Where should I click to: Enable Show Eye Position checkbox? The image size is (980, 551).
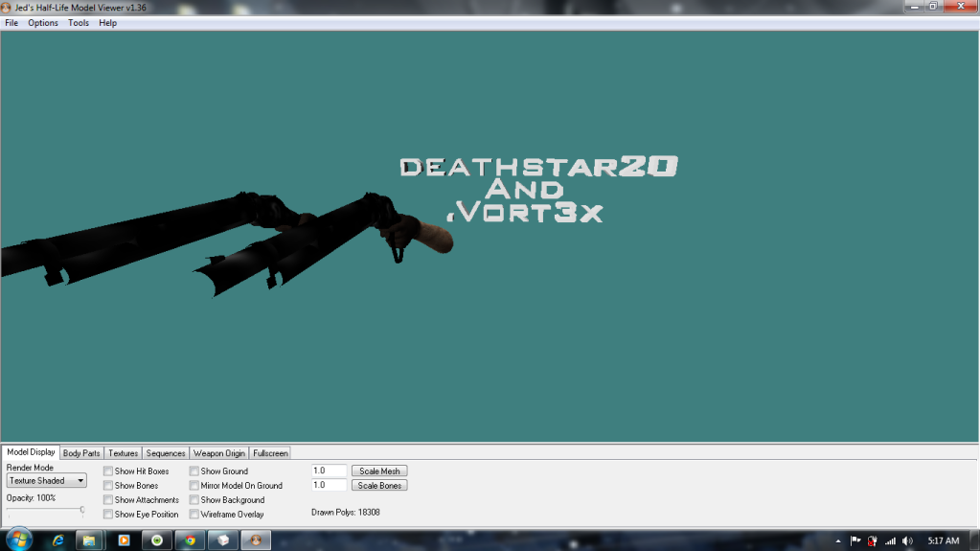108,514
